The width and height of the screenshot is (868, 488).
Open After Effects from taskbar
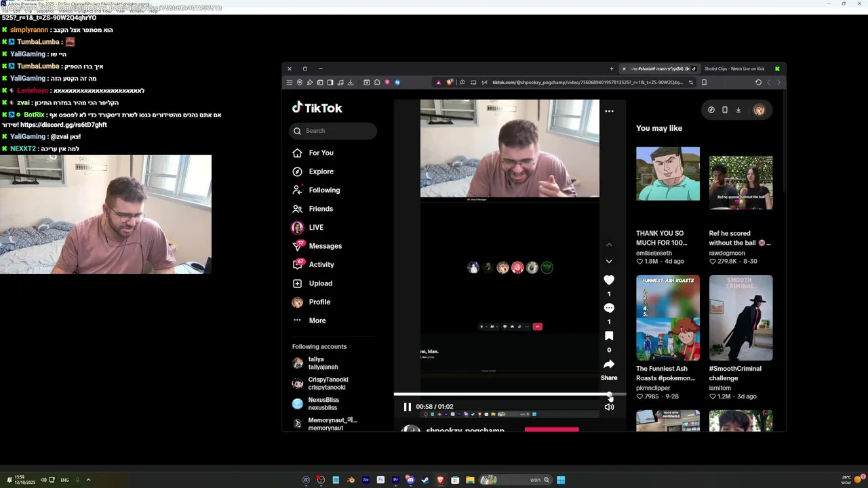(x=366, y=480)
